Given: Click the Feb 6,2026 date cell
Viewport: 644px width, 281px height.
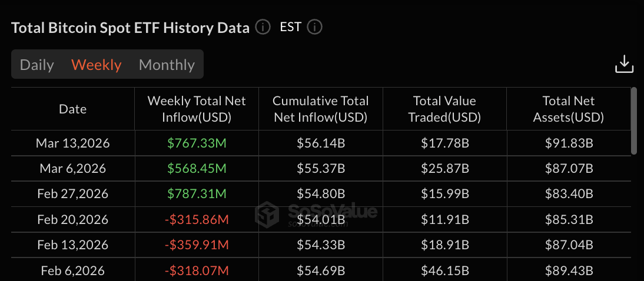Looking at the screenshot, I should click(x=72, y=271).
